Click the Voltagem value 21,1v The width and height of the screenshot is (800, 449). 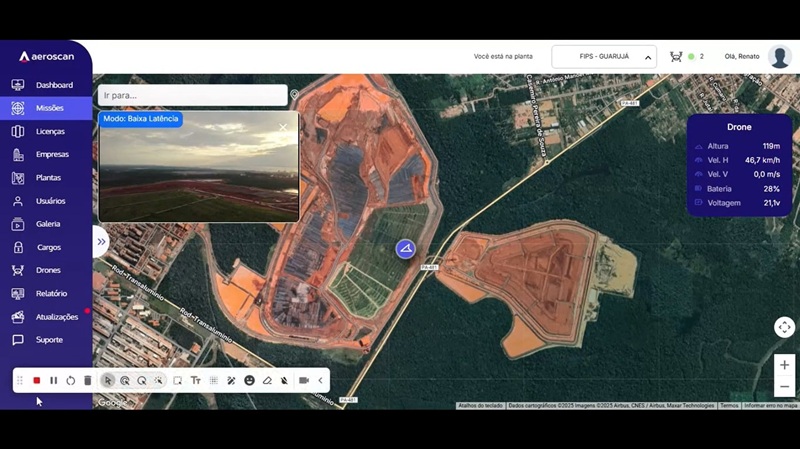[771, 203]
